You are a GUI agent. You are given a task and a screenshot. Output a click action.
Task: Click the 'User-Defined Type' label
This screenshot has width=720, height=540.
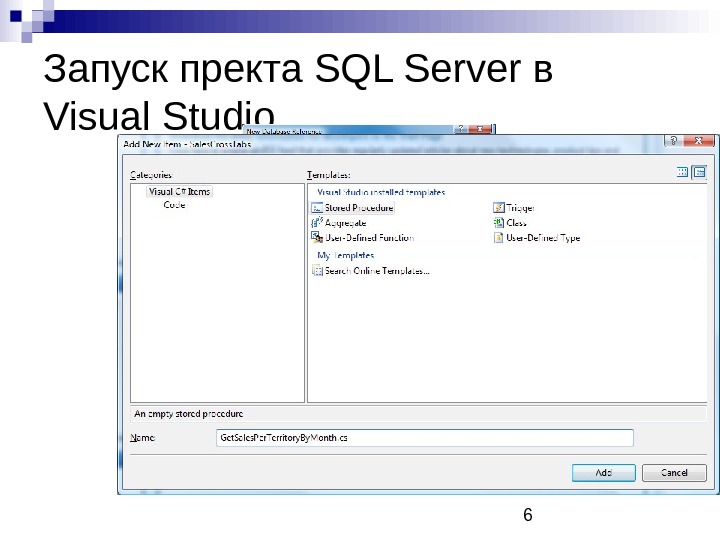[543, 238]
